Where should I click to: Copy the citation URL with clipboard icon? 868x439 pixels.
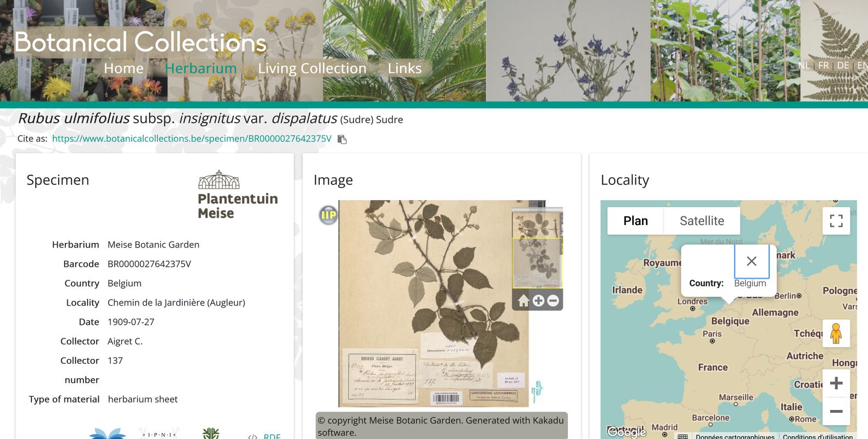click(x=342, y=139)
